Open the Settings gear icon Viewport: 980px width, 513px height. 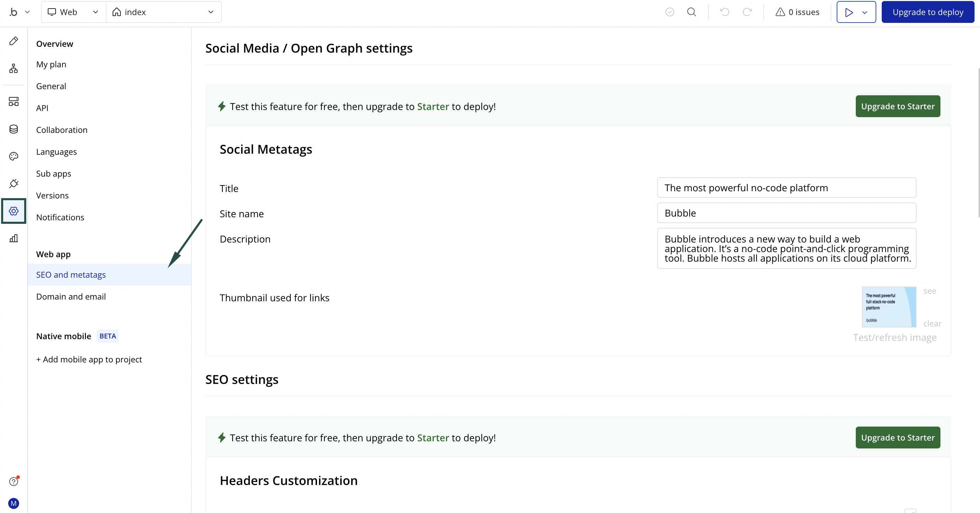coord(14,211)
